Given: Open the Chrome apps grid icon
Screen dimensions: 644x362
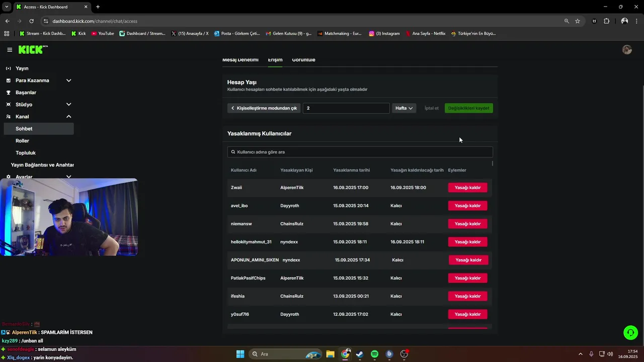Looking at the screenshot, I should click(7, 34).
